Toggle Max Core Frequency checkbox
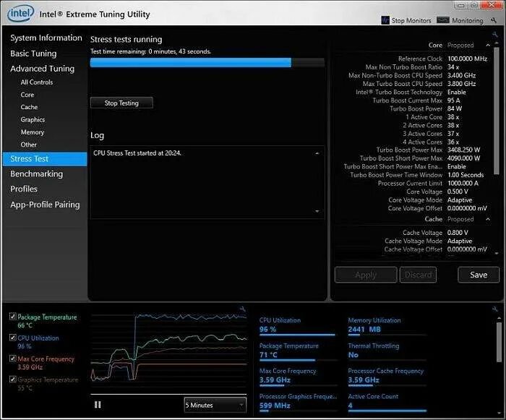Image resolution: width=506 pixels, height=420 pixels. pos(12,359)
